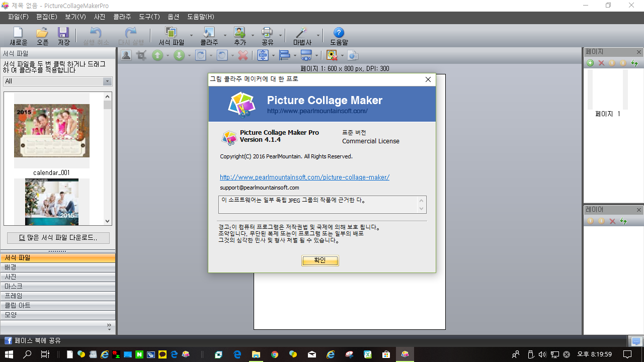This screenshot has height=362, width=644.
Task: Click the properties info page icon
Action: (x=353, y=55)
